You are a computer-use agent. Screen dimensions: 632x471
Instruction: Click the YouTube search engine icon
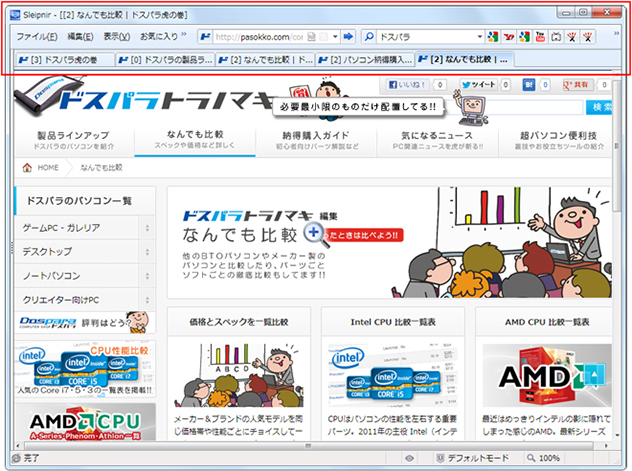tap(541, 37)
